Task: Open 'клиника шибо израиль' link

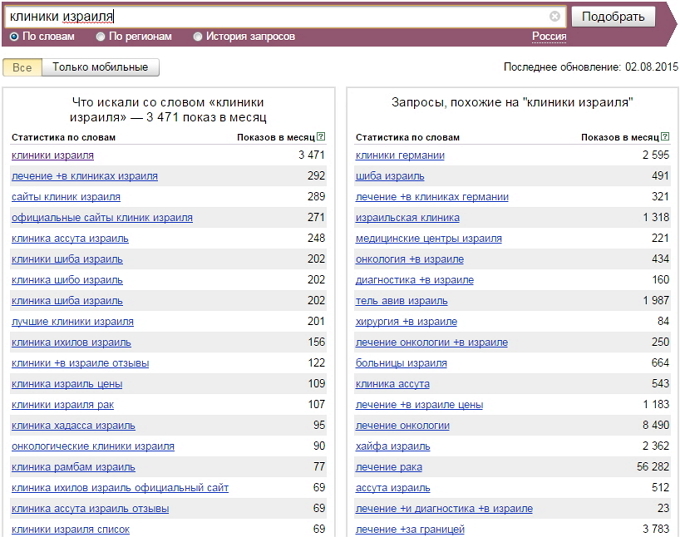Action: pyautogui.click(x=67, y=280)
